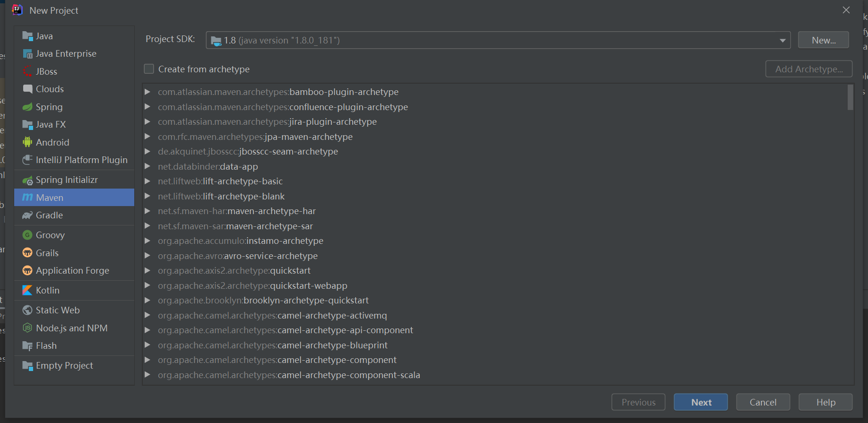The image size is (868, 423).
Task: Expand bamboo-plugin-archetype entry
Action: pyautogui.click(x=148, y=92)
